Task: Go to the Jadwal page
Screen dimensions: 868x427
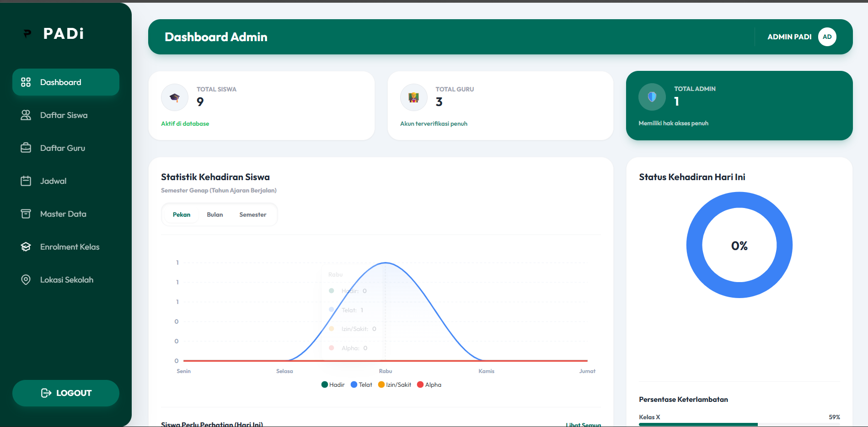Action: [x=66, y=181]
